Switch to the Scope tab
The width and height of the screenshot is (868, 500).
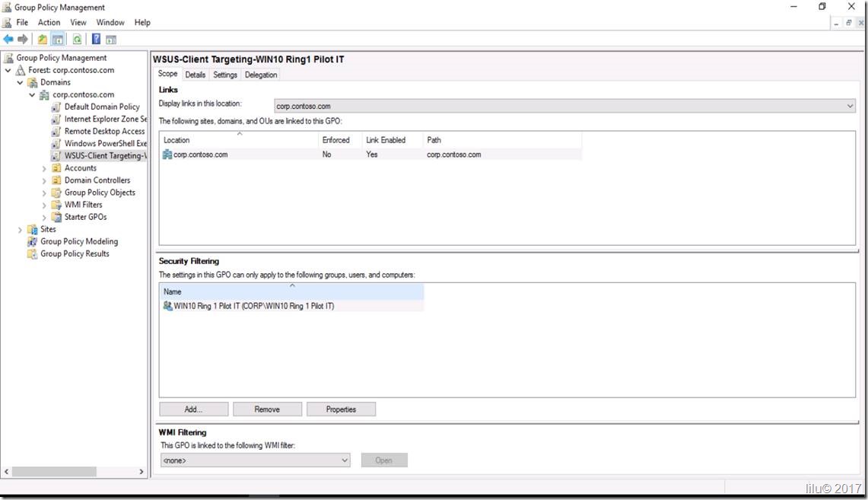167,74
